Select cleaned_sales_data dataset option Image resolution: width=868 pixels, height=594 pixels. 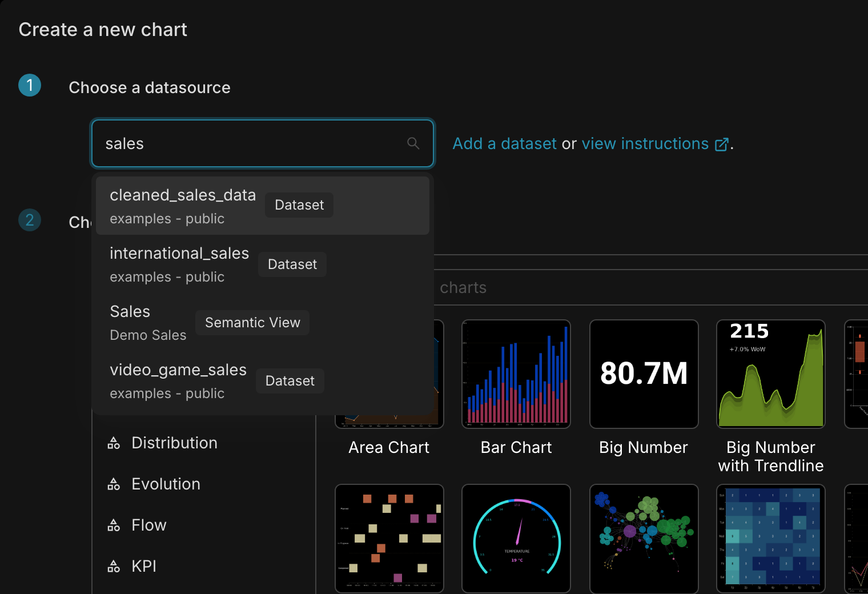pyautogui.click(x=263, y=206)
